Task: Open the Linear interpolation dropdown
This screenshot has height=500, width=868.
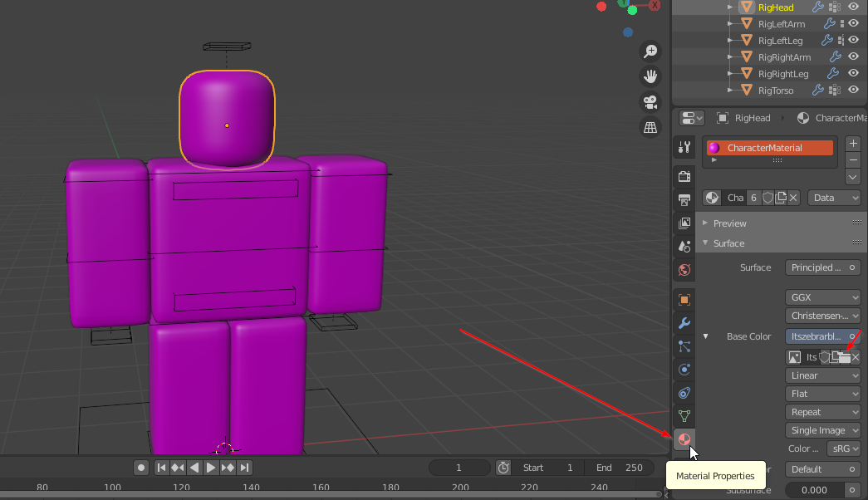Action: pyautogui.click(x=822, y=375)
